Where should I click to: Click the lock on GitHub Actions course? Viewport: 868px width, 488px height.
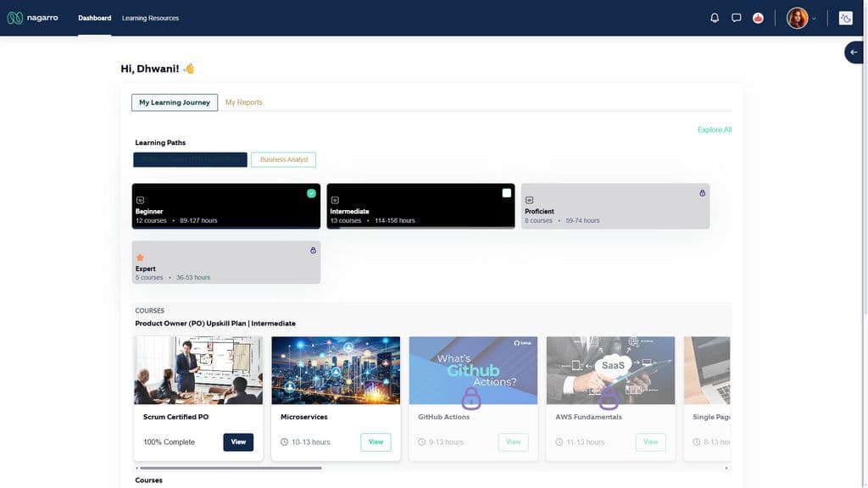pyautogui.click(x=471, y=398)
